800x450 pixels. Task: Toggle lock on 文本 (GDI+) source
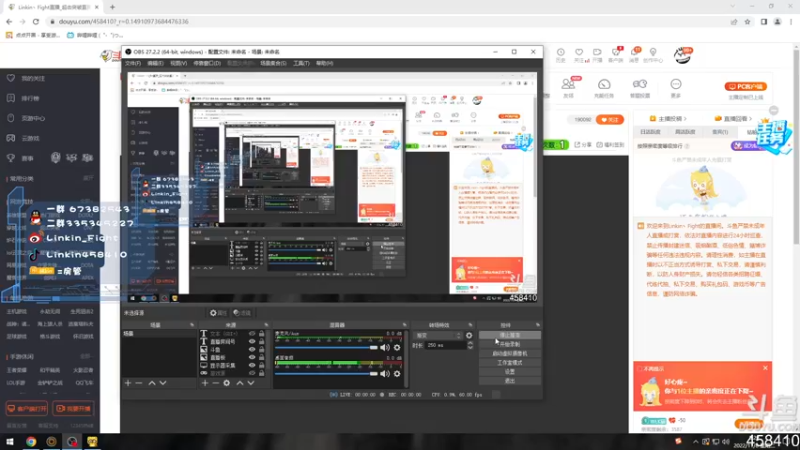(x=262, y=334)
